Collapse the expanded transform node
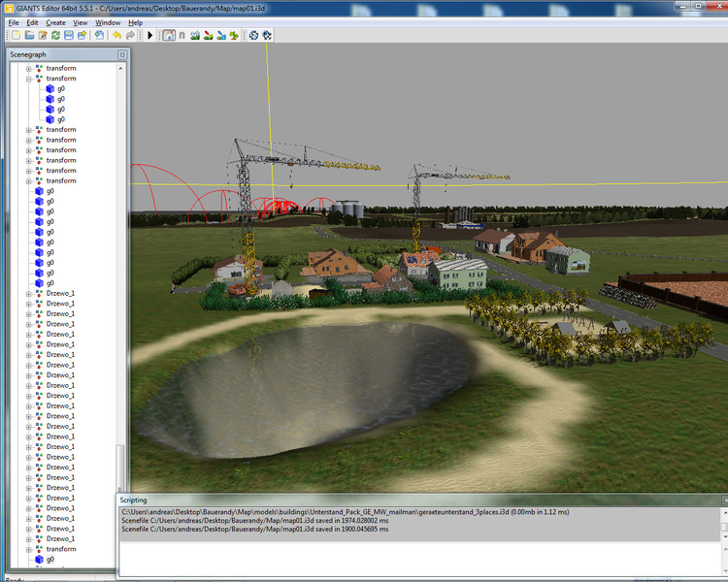Screen dimensions: 728x582 point(29,79)
